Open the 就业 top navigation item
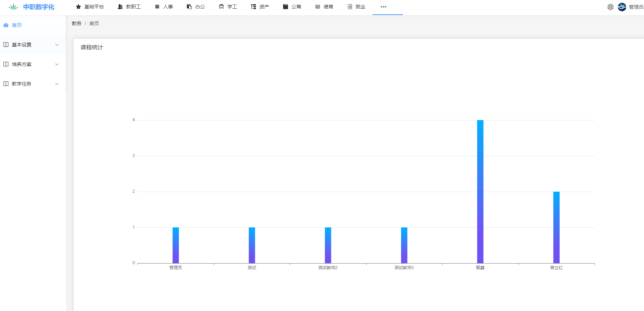 tap(356, 7)
